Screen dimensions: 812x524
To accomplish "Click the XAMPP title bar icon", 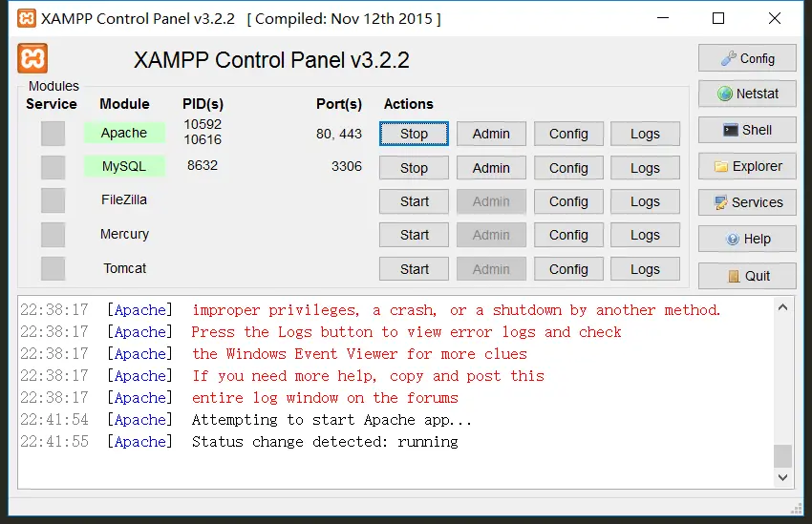I will pos(27,19).
